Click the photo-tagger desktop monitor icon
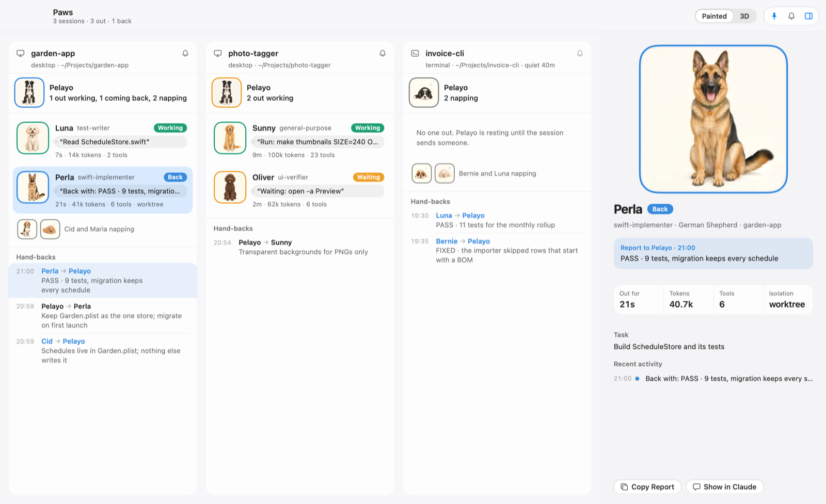826x504 pixels. pos(218,53)
